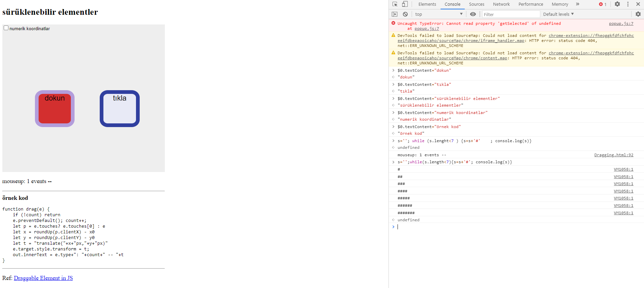Open the Dragging.html:92 source link
644x288 pixels.
coord(613,155)
